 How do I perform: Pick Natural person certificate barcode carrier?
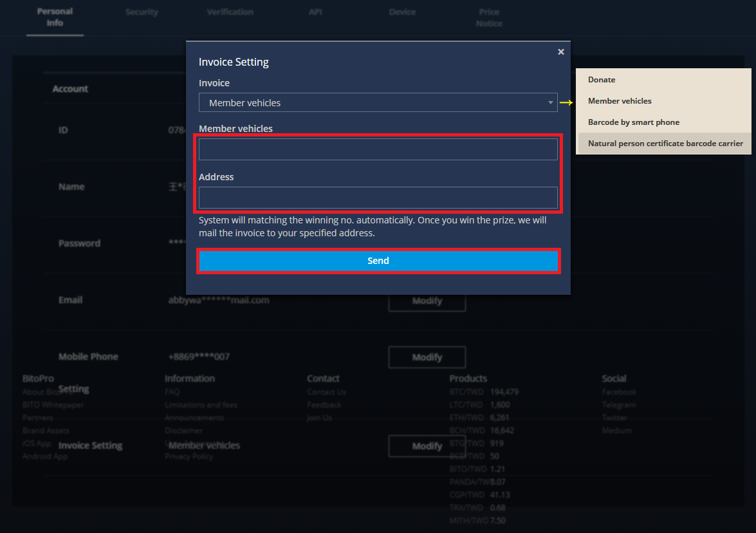[x=665, y=144]
